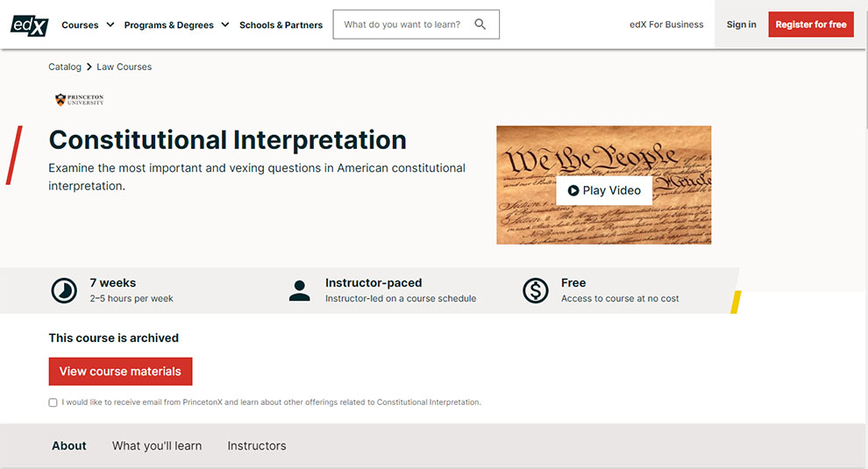The height and width of the screenshot is (469, 868).
Task: Click the edX logo
Action: tap(29, 25)
